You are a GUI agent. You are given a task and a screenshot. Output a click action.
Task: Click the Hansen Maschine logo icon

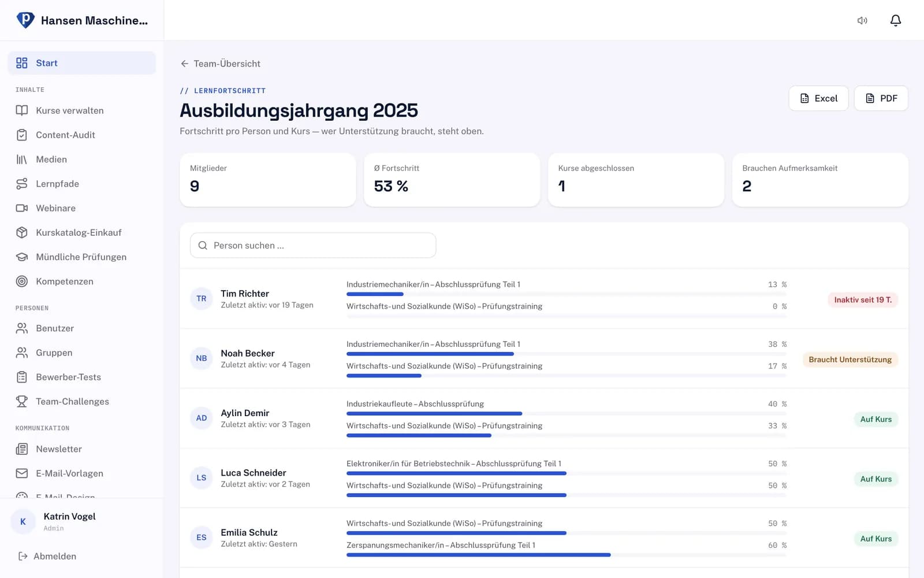click(25, 20)
